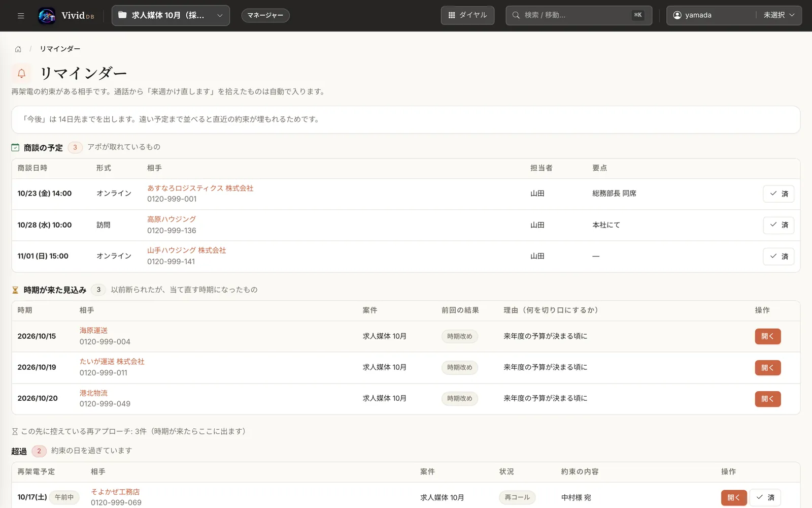Mark 高原ハウジング meeting as 済

tap(779, 225)
